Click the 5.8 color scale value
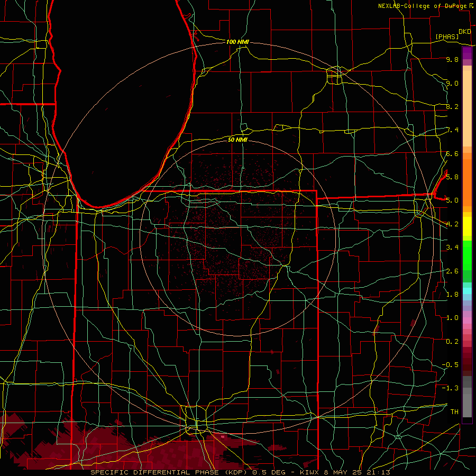Screen dimensions: 476x476 452,177
